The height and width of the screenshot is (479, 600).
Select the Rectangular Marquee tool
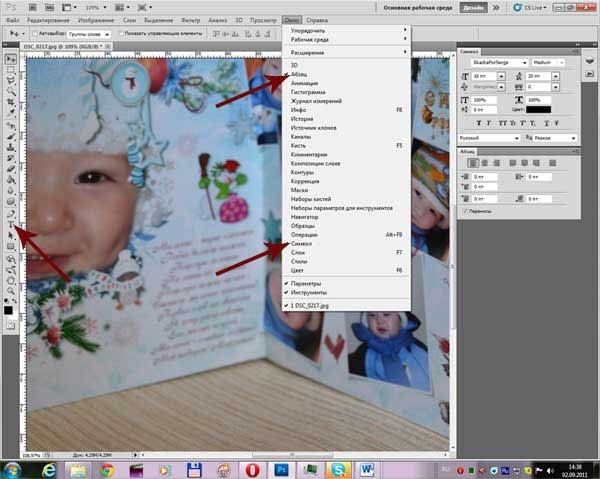click(10, 70)
